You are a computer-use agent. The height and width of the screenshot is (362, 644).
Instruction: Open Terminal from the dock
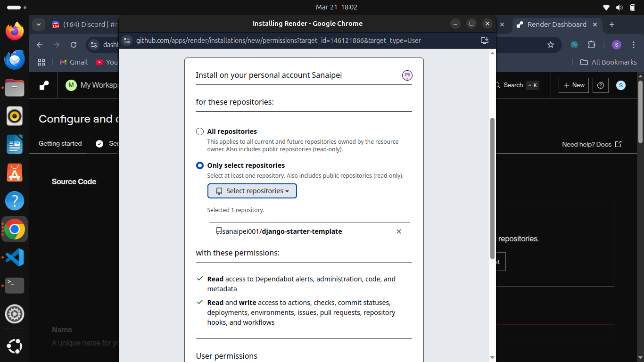[x=15, y=286]
